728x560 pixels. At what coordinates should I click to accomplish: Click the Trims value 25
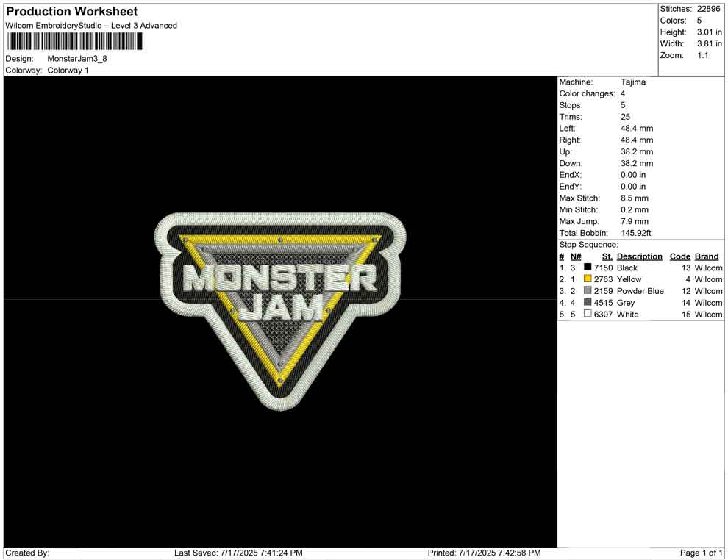pyautogui.click(x=625, y=117)
